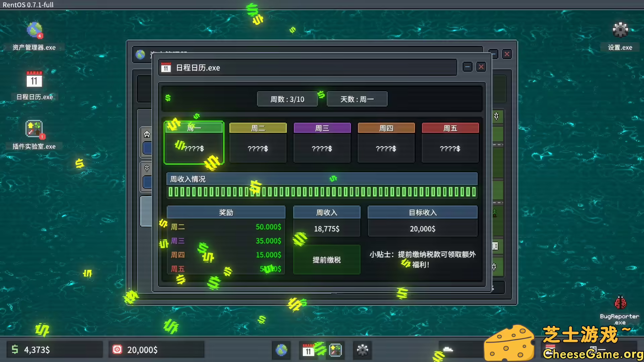
Task: Launch 插件实验室.exe desktop icon
Action: [34, 129]
